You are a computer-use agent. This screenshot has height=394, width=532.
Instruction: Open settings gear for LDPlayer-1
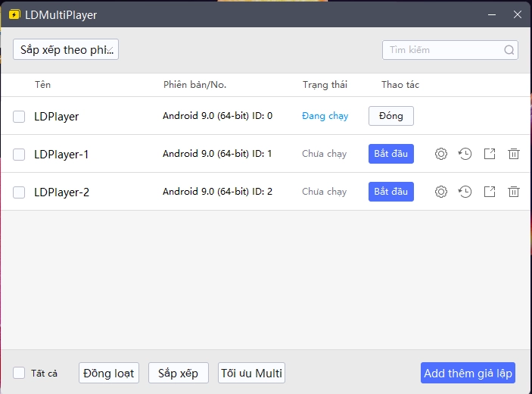(x=441, y=154)
